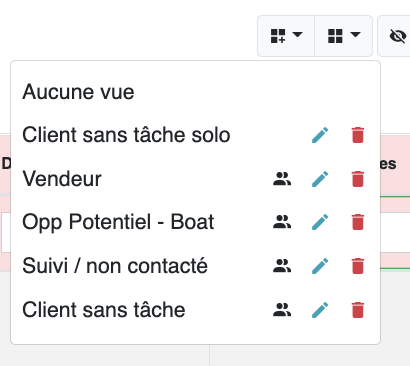Choose Client sans tâche solo view

pos(126,135)
